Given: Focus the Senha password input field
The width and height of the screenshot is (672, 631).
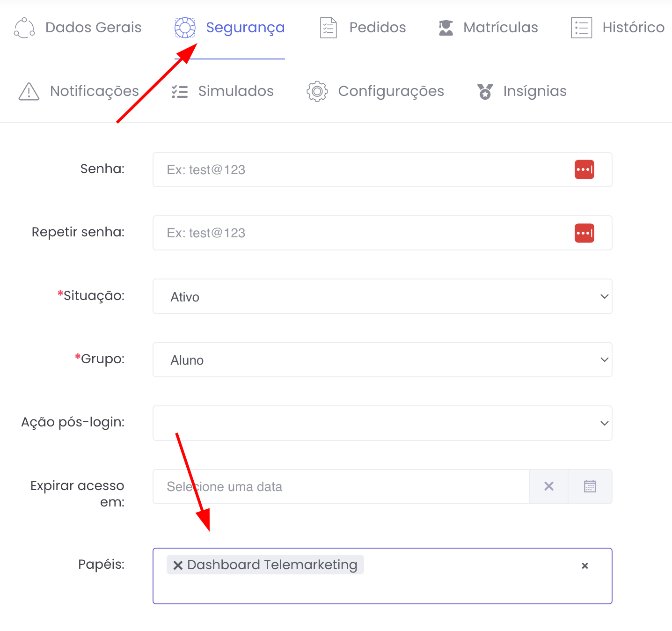Looking at the screenshot, I should click(360, 169).
